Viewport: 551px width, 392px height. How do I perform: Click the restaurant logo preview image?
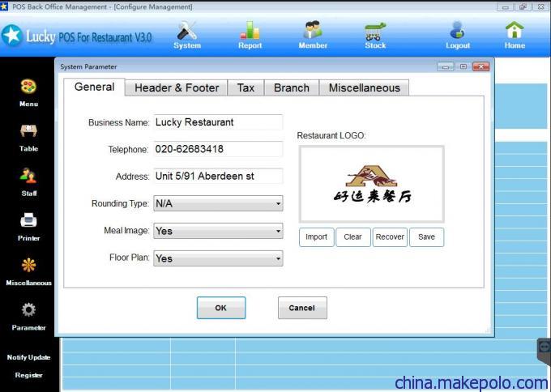(371, 184)
